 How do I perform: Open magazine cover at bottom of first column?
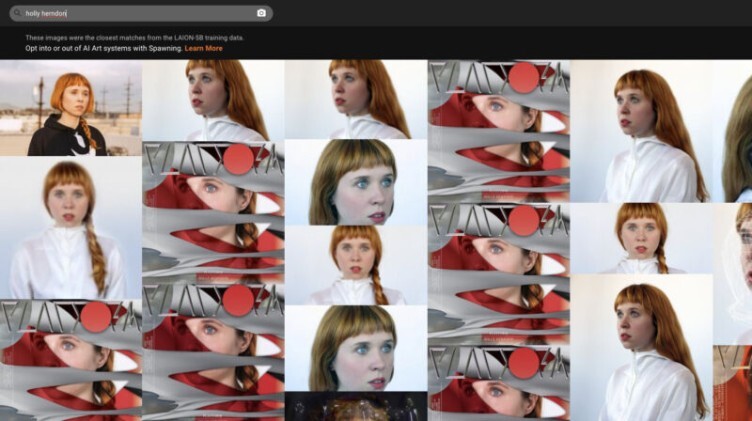tap(70, 360)
